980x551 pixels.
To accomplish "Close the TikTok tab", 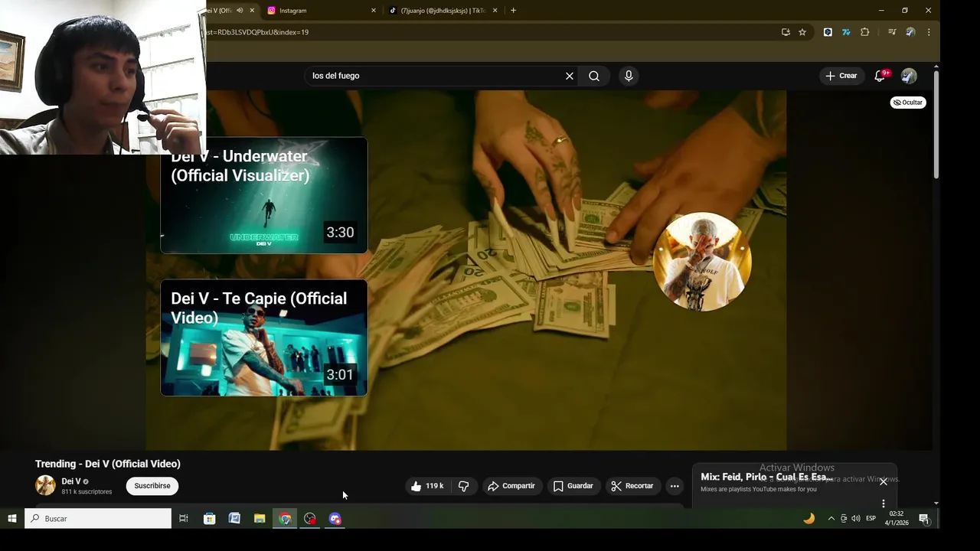I will click(495, 11).
